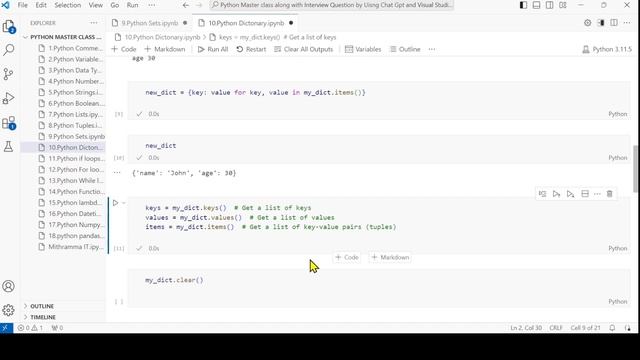The width and height of the screenshot is (640, 360).
Task: Open editor More Actions ellipsis
Action: (x=627, y=23)
